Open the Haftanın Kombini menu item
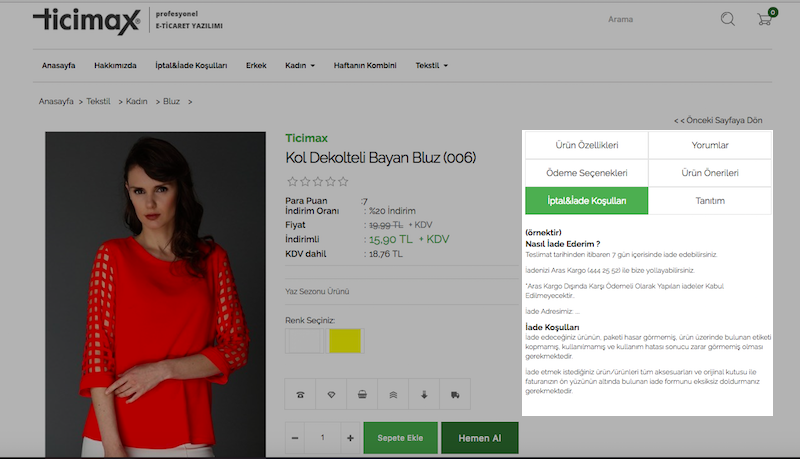Screen dimensions: 800x459 pyautogui.click(x=365, y=66)
